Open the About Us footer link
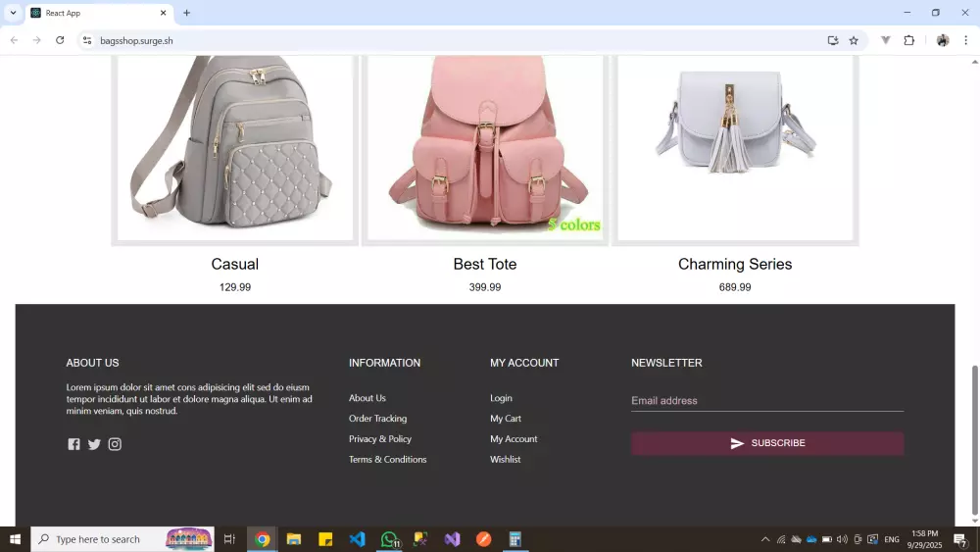 pyautogui.click(x=367, y=398)
